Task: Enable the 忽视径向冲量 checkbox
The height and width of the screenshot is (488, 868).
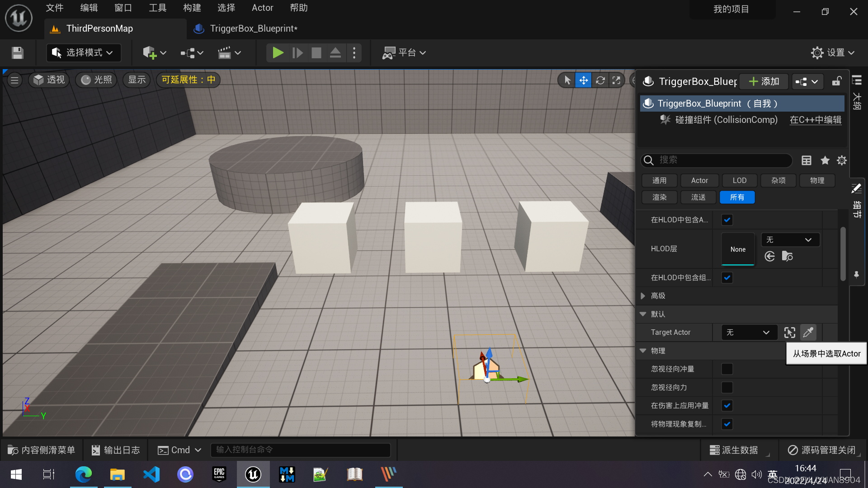Action: (x=727, y=369)
